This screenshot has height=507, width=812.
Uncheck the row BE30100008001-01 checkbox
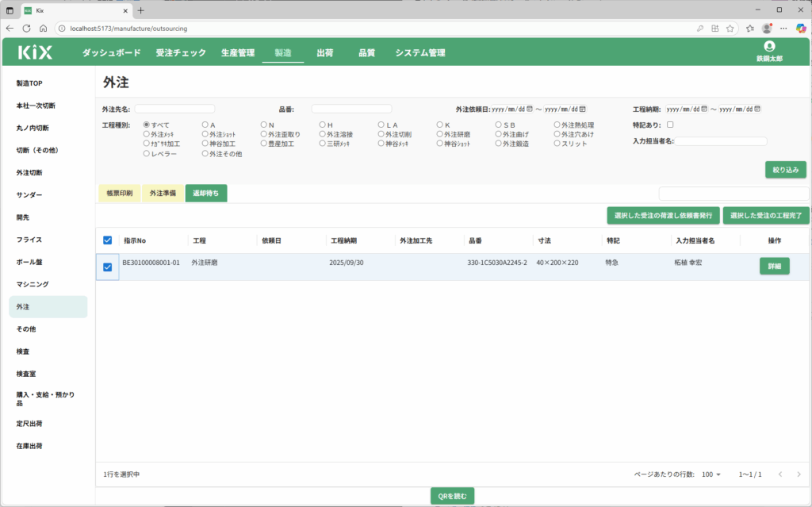click(x=108, y=267)
